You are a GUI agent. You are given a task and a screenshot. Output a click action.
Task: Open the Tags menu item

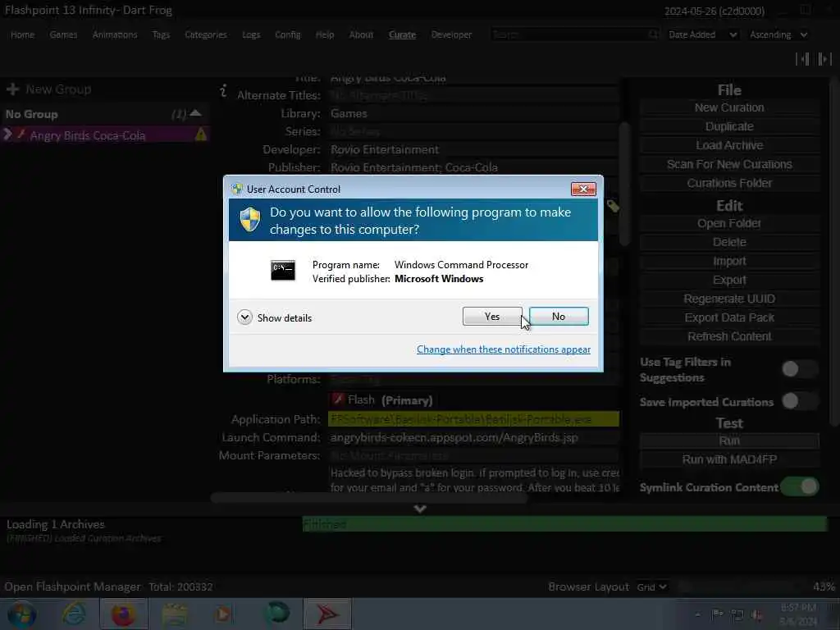[x=161, y=34]
